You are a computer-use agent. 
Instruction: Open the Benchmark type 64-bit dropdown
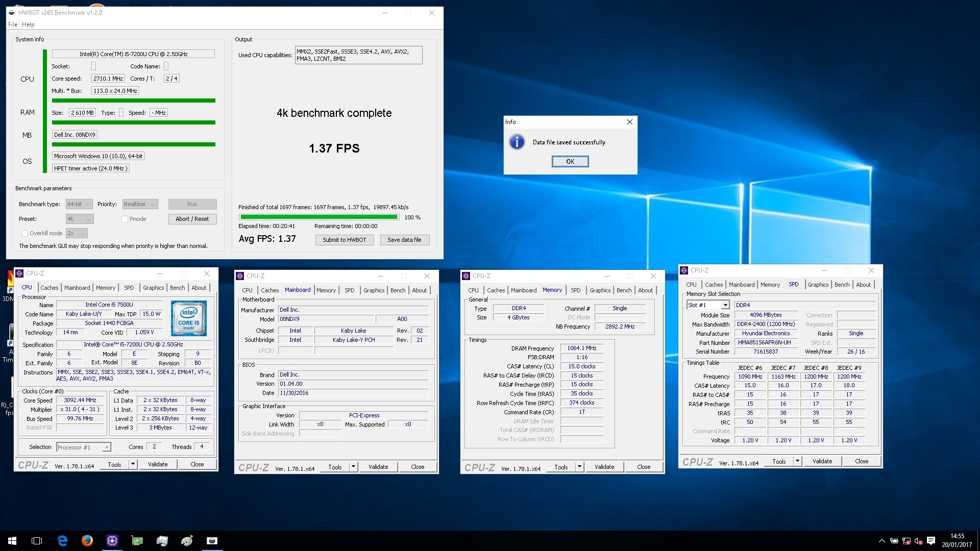79,204
